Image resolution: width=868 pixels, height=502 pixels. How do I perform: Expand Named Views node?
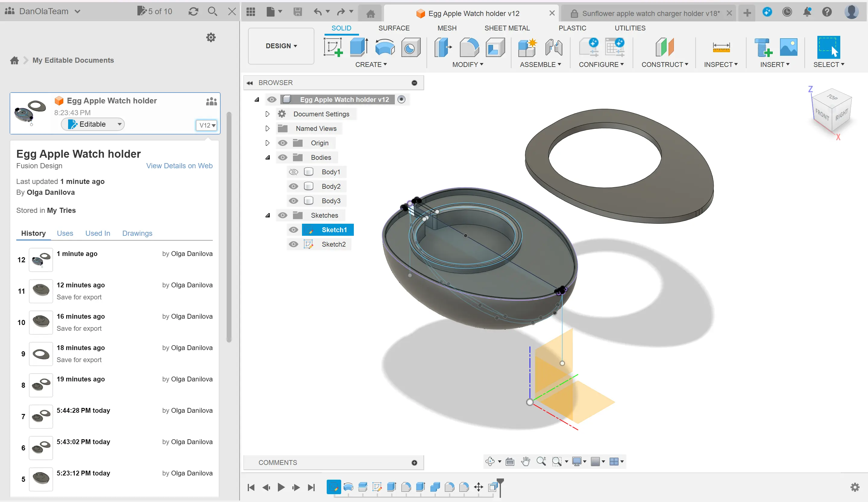click(x=267, y=128)
